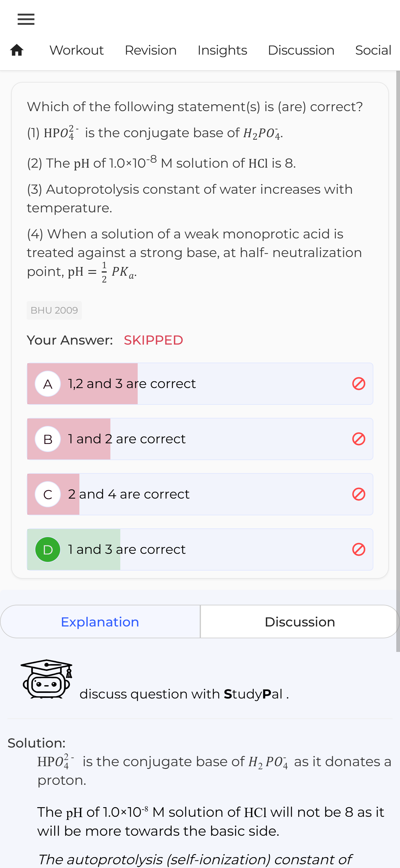400x868 pixels.
Task: Tap the StudyPal robot mascot icon
Action: [47, 679]
